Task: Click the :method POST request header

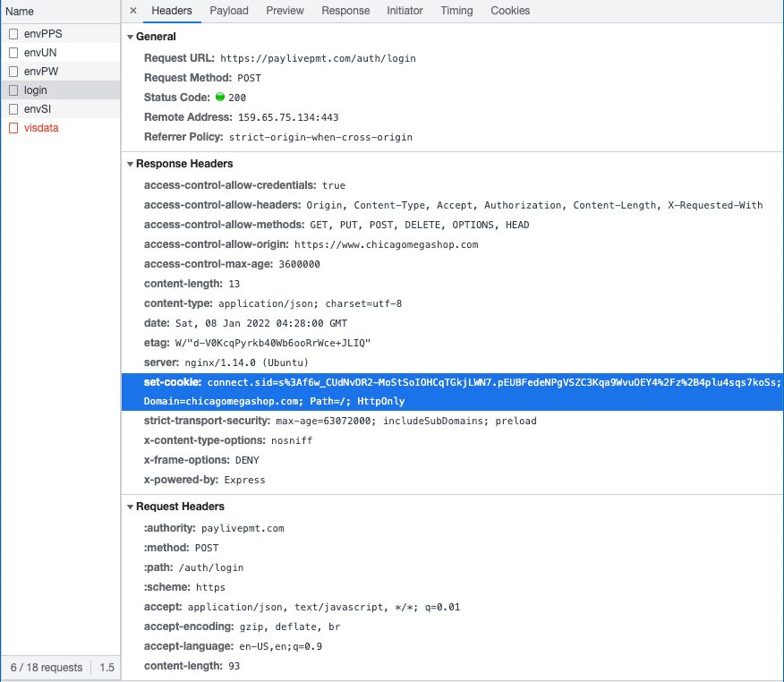Action: 207,548
